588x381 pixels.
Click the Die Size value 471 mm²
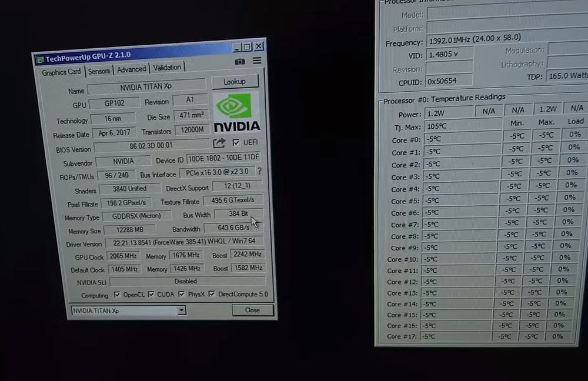tap(191, 115)
